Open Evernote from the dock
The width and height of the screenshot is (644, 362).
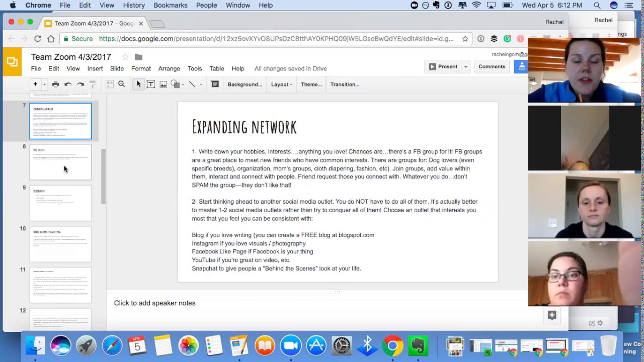(419, 345)
